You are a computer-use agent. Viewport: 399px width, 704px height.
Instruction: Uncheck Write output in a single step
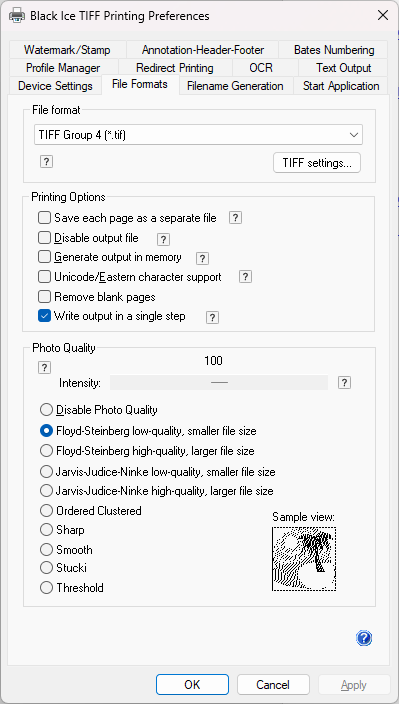[44, 316]
